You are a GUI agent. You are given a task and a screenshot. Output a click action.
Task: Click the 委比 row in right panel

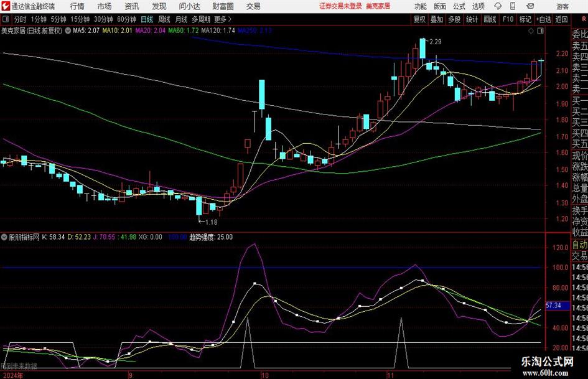click(x=580, y=34)
